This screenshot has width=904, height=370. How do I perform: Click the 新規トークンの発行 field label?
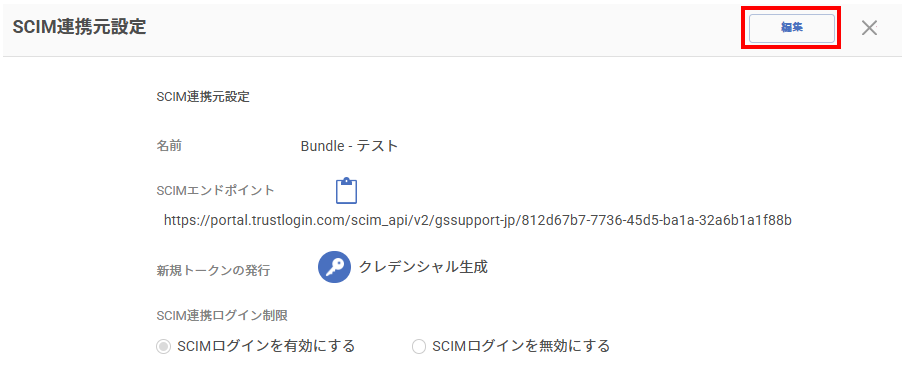(x=213, y=270)
